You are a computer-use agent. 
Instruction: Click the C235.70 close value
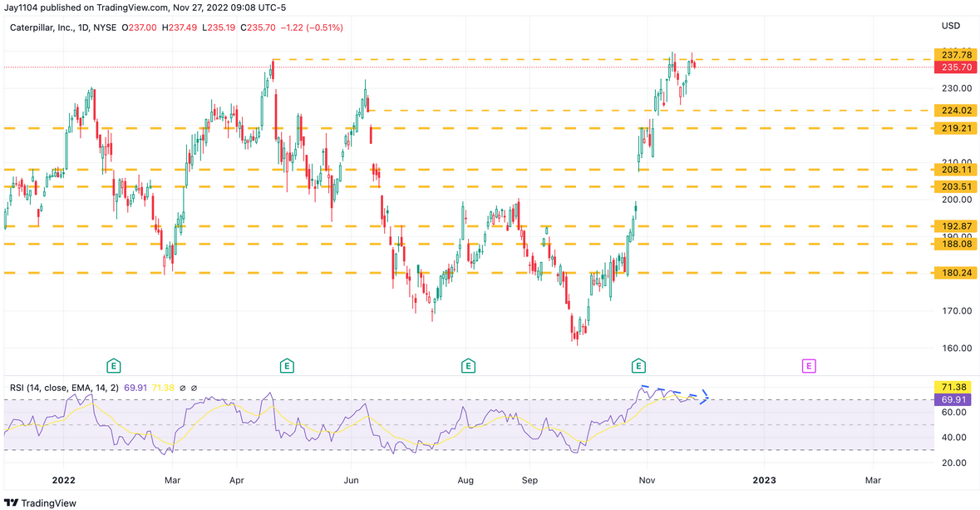(259, 27)
